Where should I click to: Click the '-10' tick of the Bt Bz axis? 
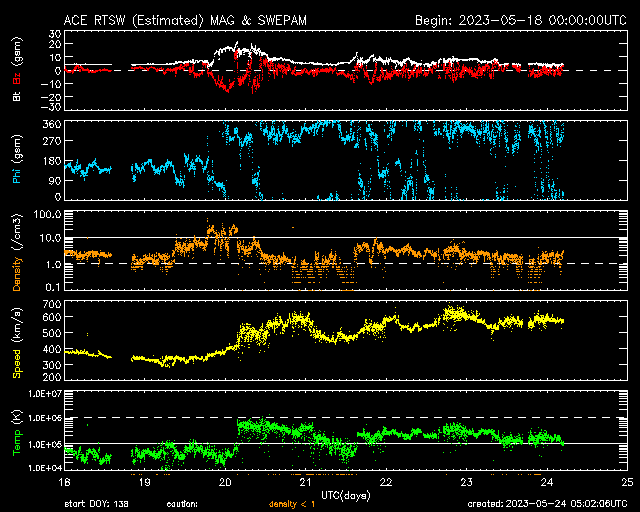click(52, 84)
